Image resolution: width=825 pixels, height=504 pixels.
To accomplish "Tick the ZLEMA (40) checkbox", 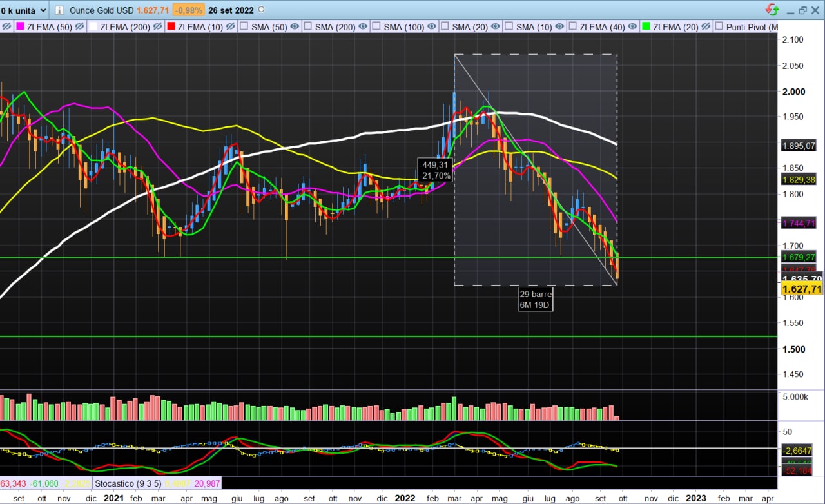I will point(572,27).
